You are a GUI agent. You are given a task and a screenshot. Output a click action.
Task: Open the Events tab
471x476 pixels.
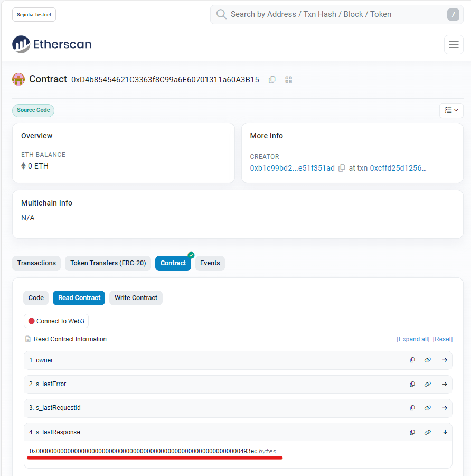[x=210, y=263]
